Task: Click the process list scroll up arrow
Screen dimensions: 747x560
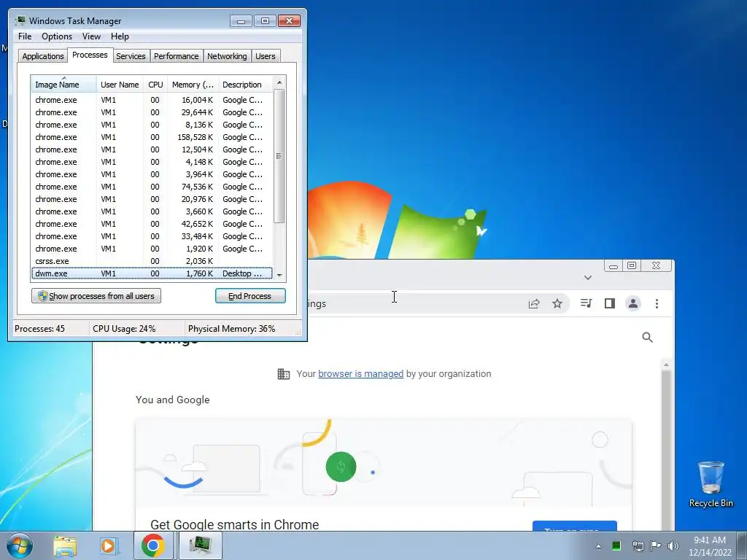Action: (x=279, y=82)
